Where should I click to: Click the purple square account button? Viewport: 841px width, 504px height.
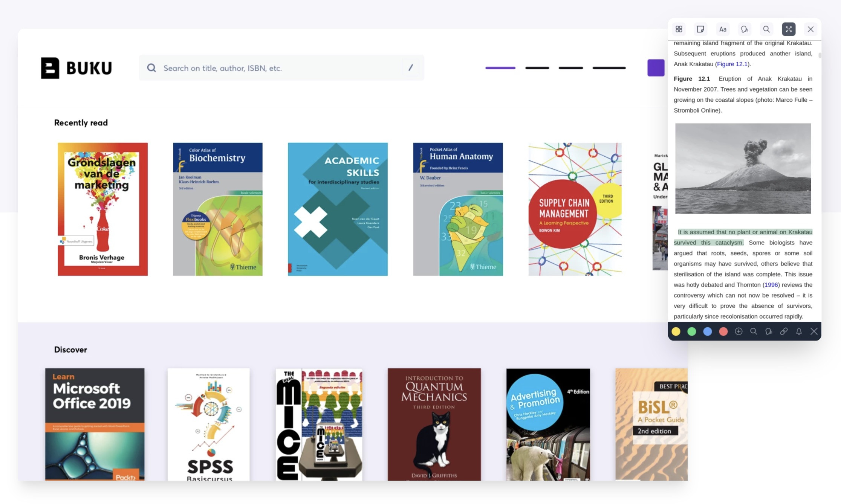tap(656, 68)
